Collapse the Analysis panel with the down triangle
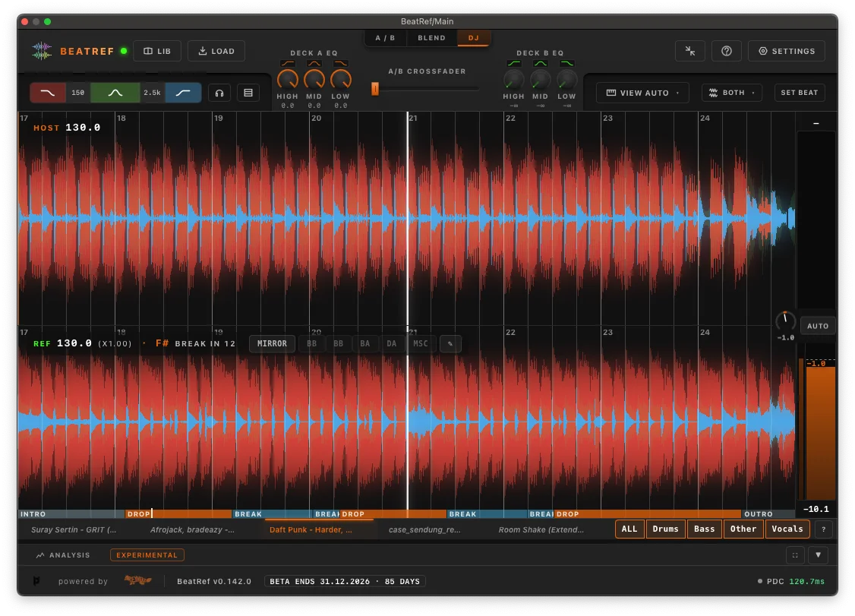The image size is (855, 616). tap(818, 555)
